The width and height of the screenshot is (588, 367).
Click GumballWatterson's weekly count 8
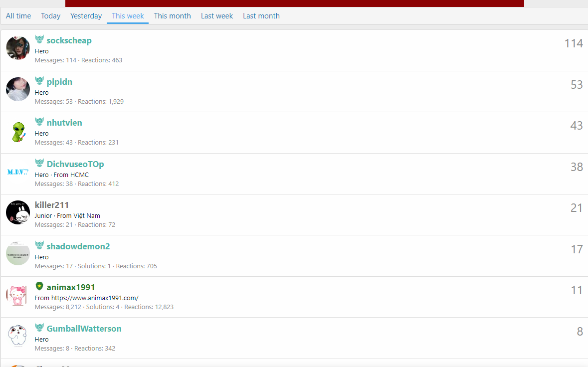[x=580, y=332]
